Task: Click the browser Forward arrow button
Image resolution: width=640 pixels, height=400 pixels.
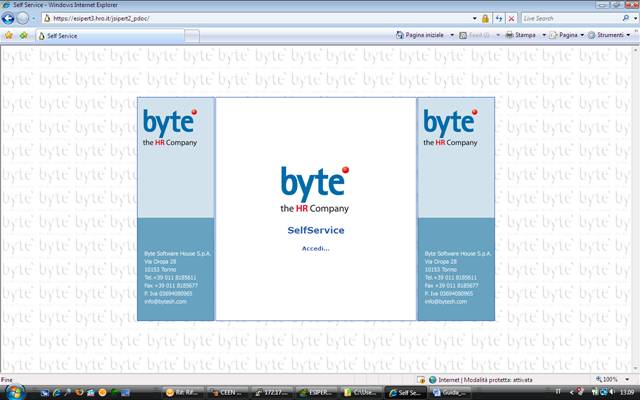Action: point(22,18)
